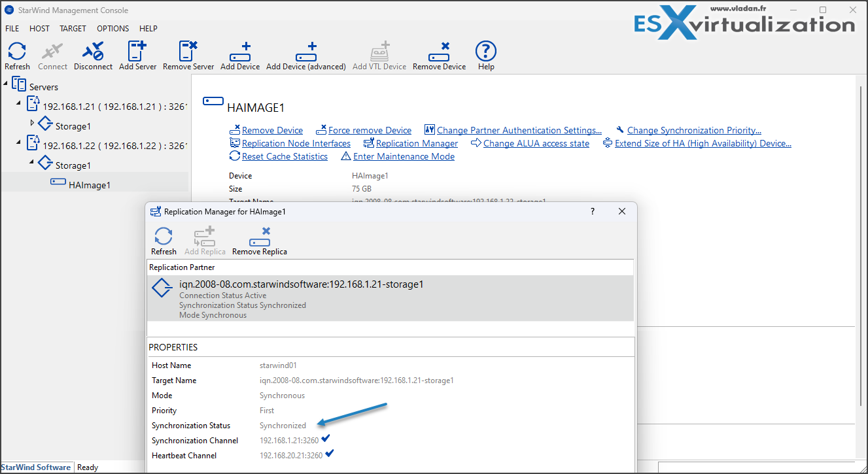Close the Replication Manager dialog
This screenshot has width=868, height=474.
tap(622, 211)
